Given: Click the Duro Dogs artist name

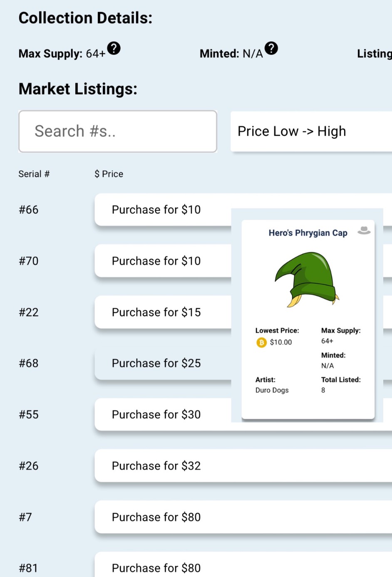Looking at the screenshot, I should 272,390.
